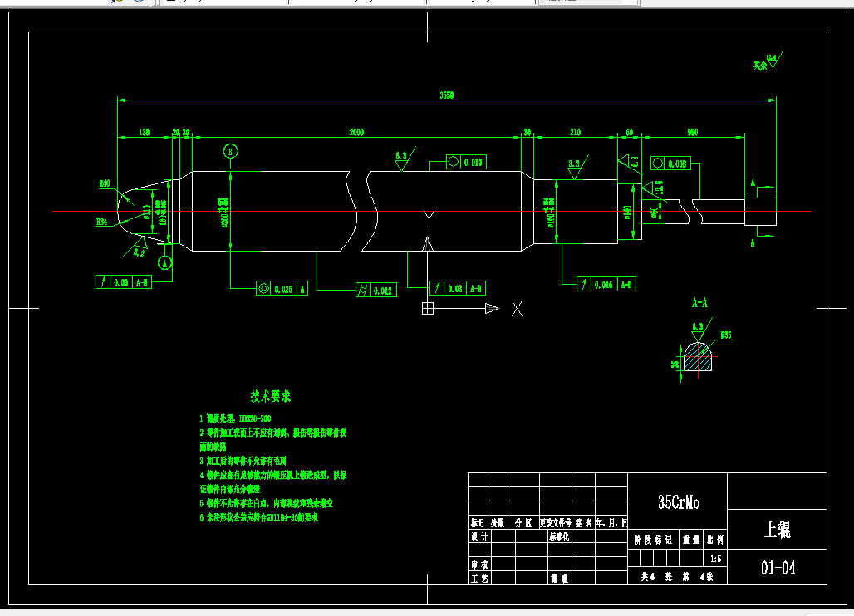854x616 pixels.
Task: Click the UCS origin square marker
Action: click(428, 309)
